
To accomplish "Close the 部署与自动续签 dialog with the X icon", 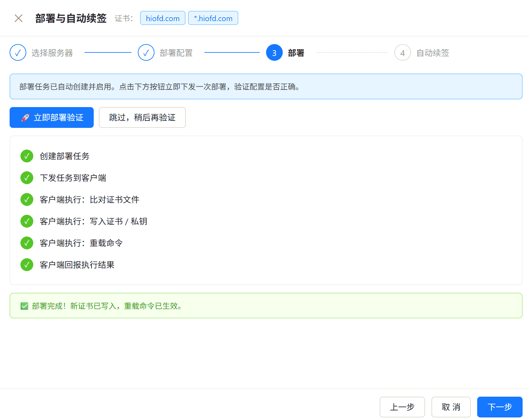I will [19, 18].
